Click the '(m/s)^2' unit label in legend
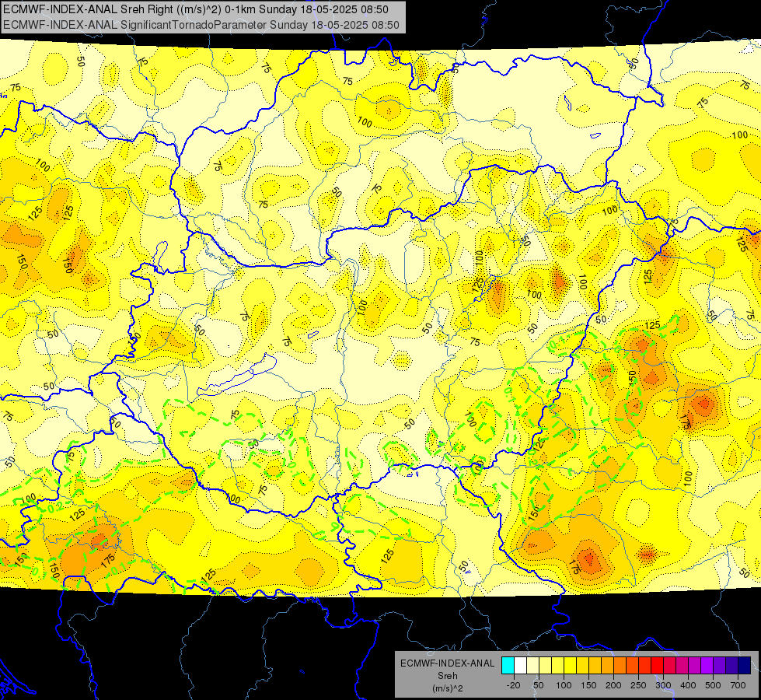The height and width of the screenshot is (700, 761). point(448,688)
